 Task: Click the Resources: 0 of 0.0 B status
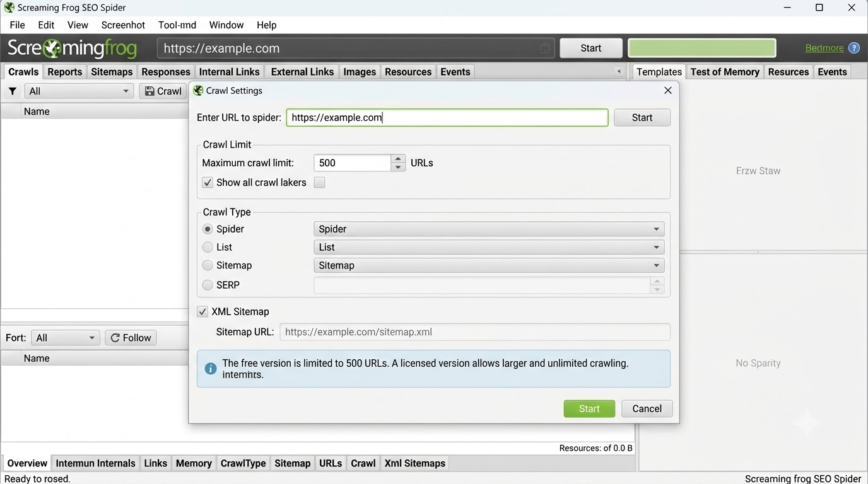[x=596, y=448]
